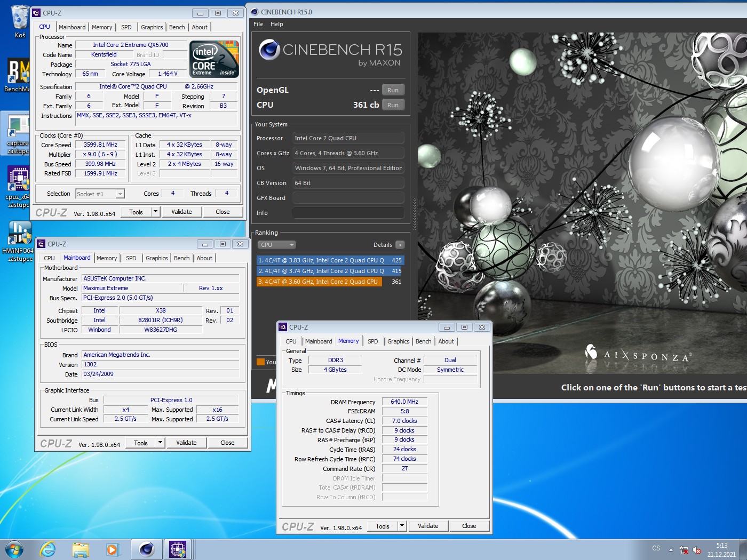
Task: Click DRAM Frequency value 640.0 MHz
Action: (404, 402)
